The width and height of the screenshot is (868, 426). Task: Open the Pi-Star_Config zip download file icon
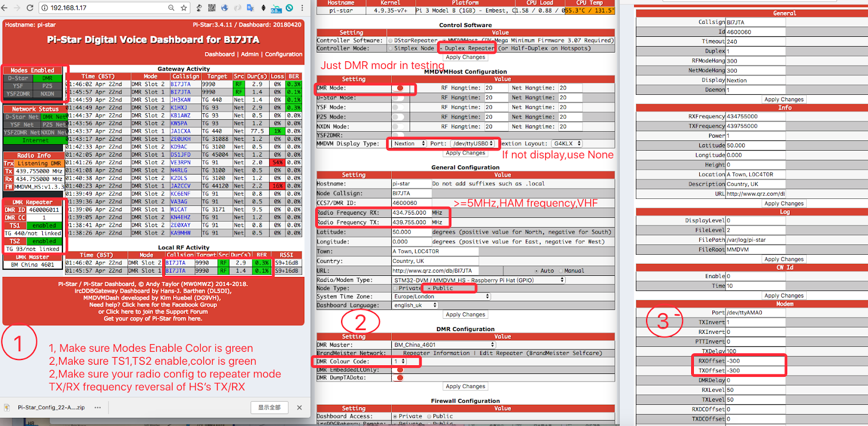click(x=7, y=408)
